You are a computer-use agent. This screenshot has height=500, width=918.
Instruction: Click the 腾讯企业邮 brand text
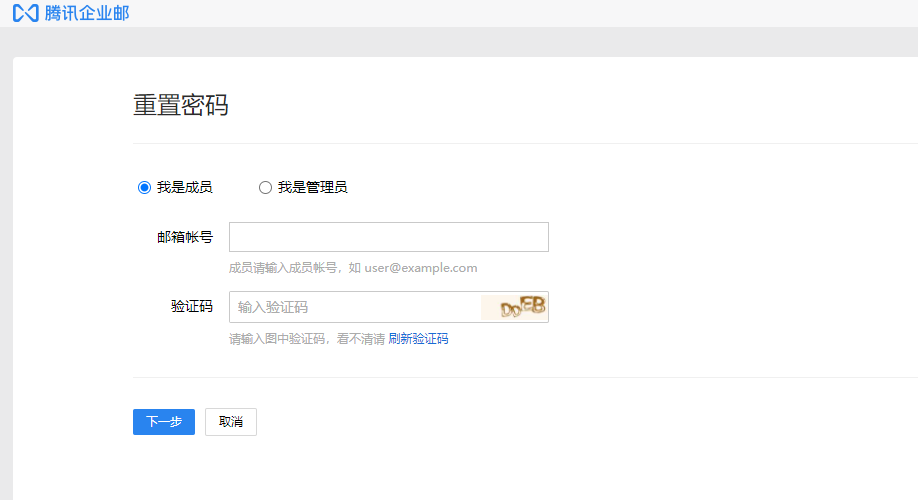coord(87,14)
